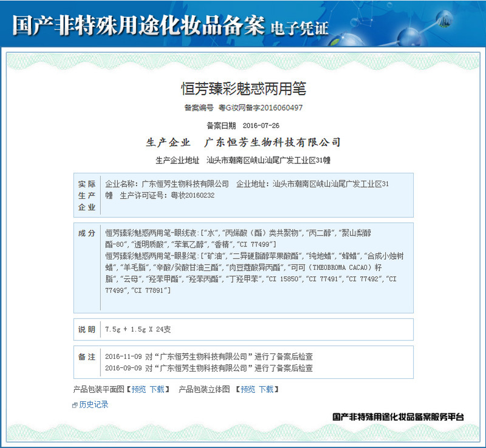Click the 国产非特殊用途化妆品备案 banner title
This screenshot has width=486, height=448.
click(x=139, y=25)
